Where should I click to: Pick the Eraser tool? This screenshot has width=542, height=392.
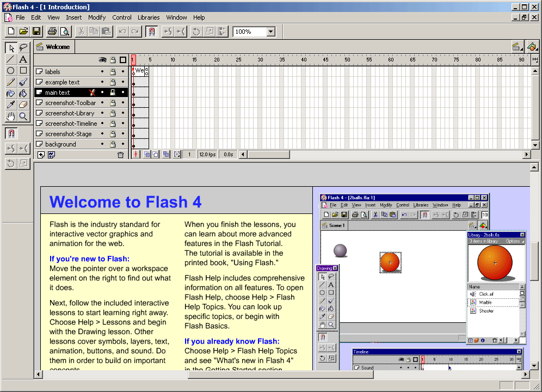pyautogui.click(x=23, y=105)
